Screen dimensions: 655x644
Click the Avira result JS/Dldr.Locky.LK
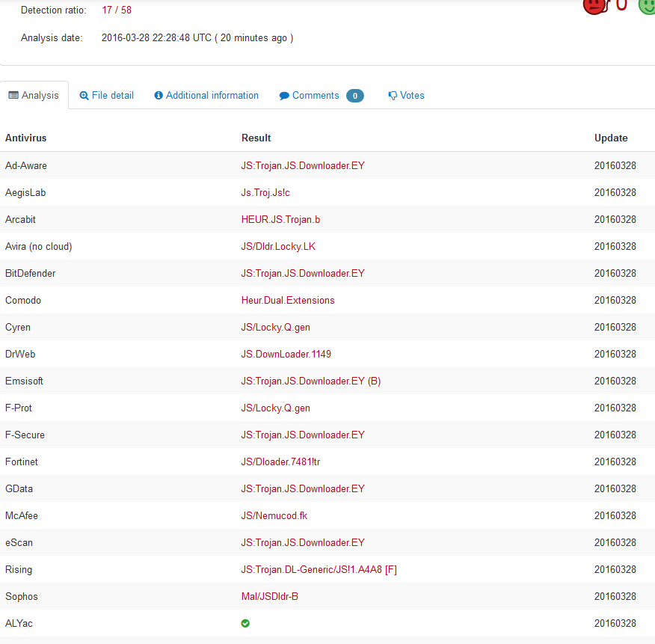click(x=278, y=247)
